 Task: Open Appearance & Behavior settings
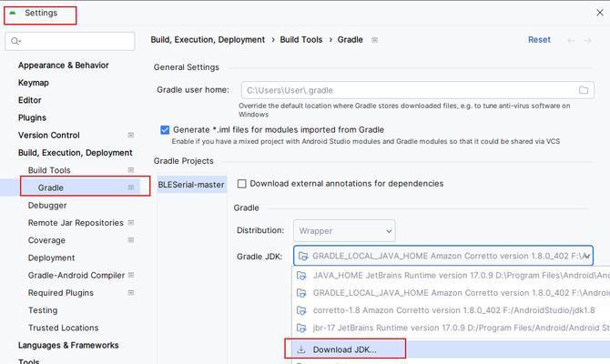click(x=64, y=66)
